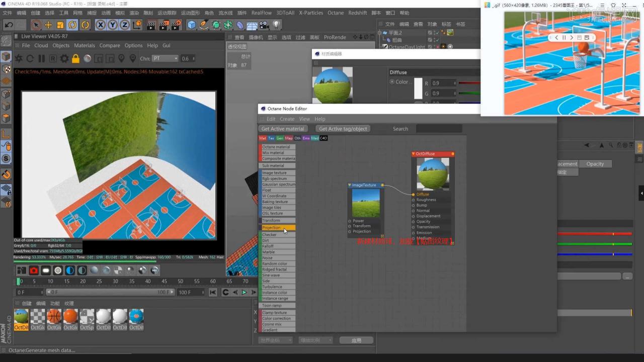The height and width of the screenshot is (362, 644).
Task: Click the Undo arrow in top toolbar
Action: (x=9, y=25)
